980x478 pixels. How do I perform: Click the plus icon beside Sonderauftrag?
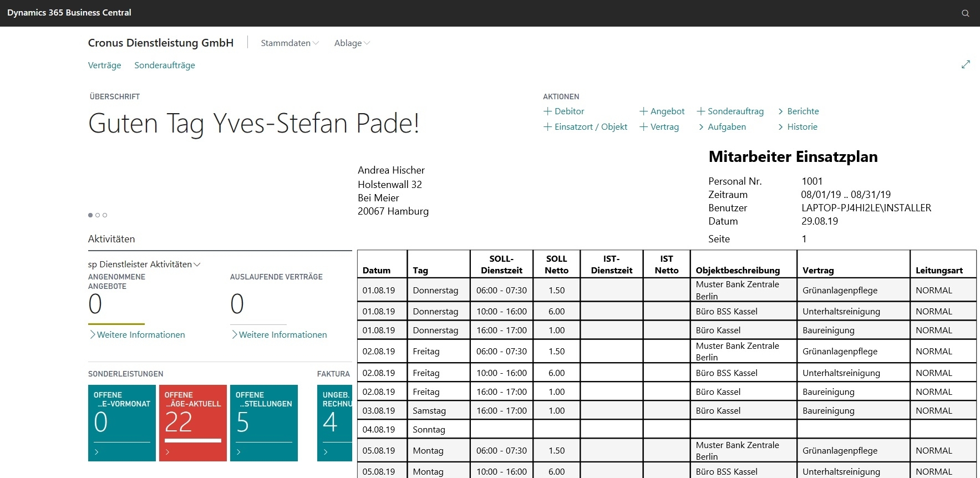tap(701, 111)
